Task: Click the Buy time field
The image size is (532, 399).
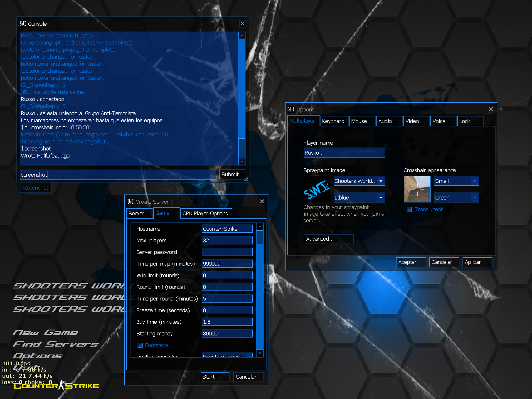Action: 227,322
